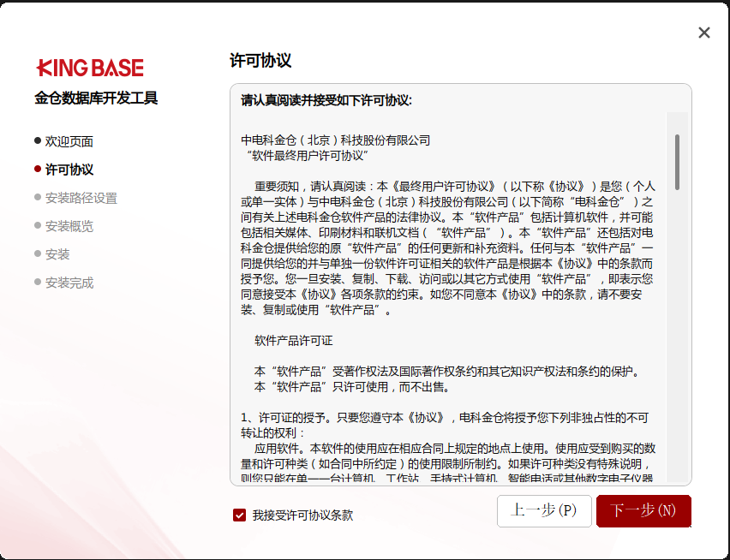Select the 欢迎页面 step in the sidebar
Screen dimensions: 730x560
69,141
